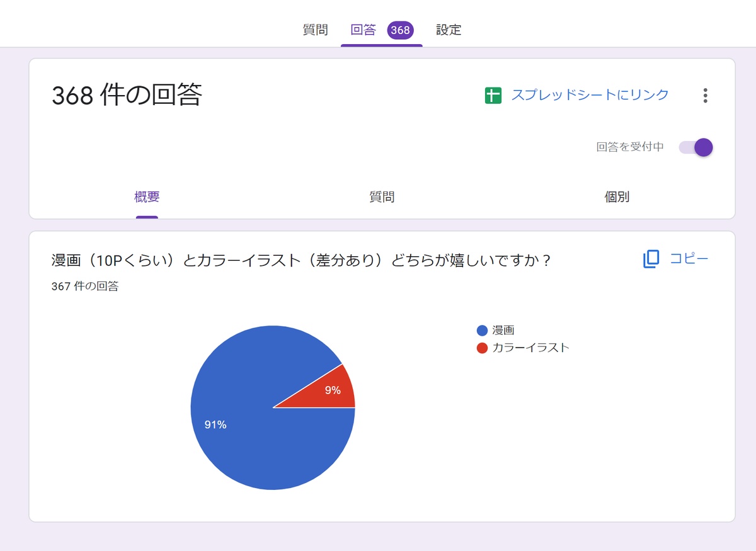Click the blue 漫画 legend dot
756x551 pixels.
[x=483, y=331]
